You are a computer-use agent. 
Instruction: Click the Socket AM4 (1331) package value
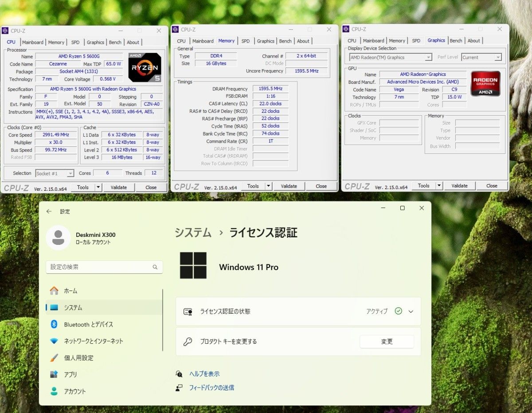click(x=79, y=71)
